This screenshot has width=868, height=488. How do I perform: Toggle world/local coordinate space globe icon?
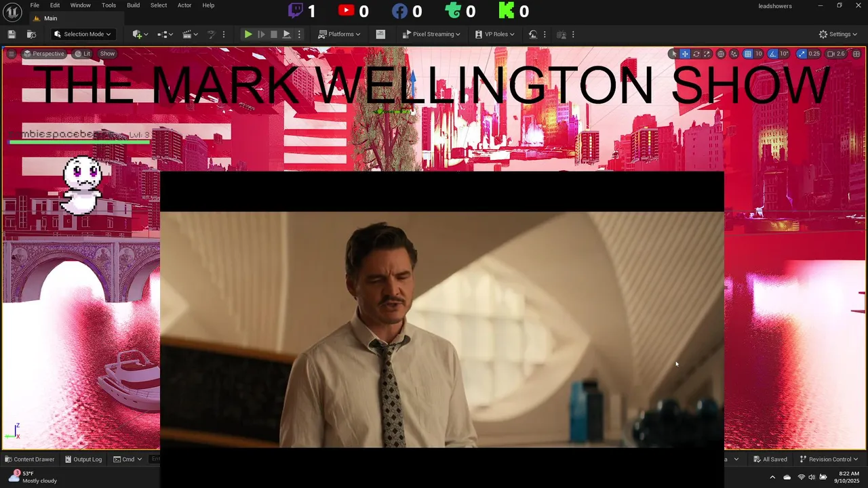[721, 54]
